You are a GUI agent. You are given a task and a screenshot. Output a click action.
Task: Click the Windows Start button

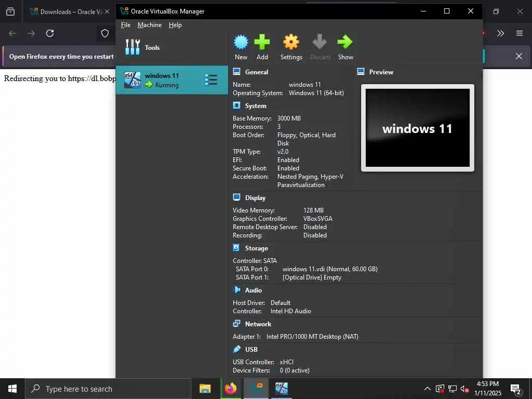[x=12, y=389]
